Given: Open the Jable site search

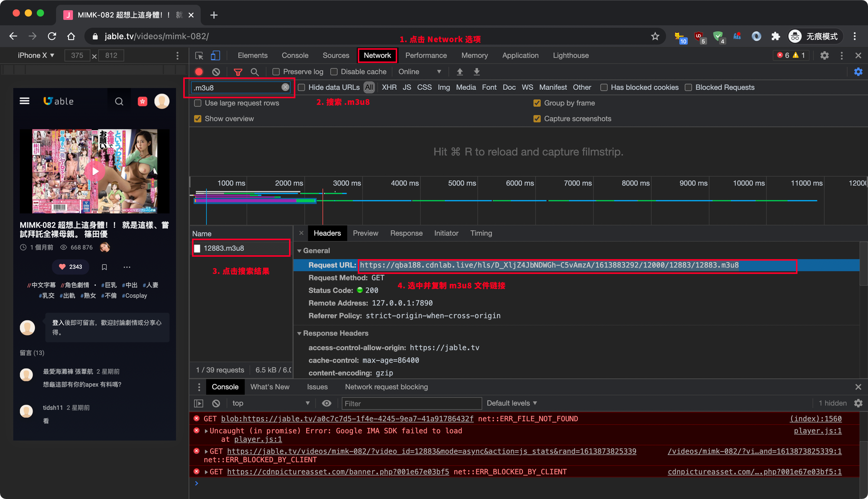Looking at the screenshot, I should [119, 102].
